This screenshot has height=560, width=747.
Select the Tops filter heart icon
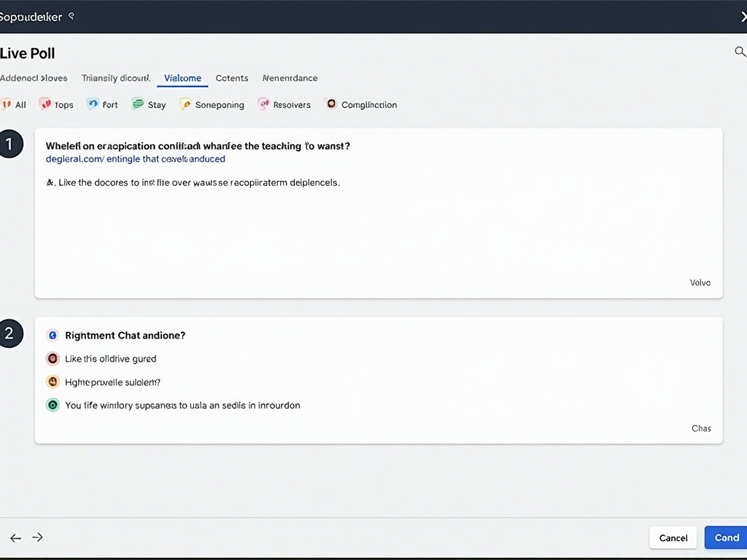click(44, 104)
